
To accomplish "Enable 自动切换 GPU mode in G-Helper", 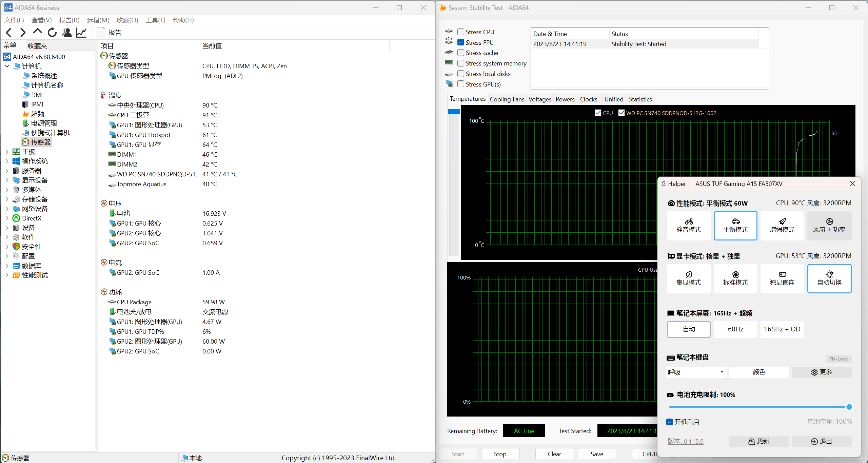I will [829, 278].
